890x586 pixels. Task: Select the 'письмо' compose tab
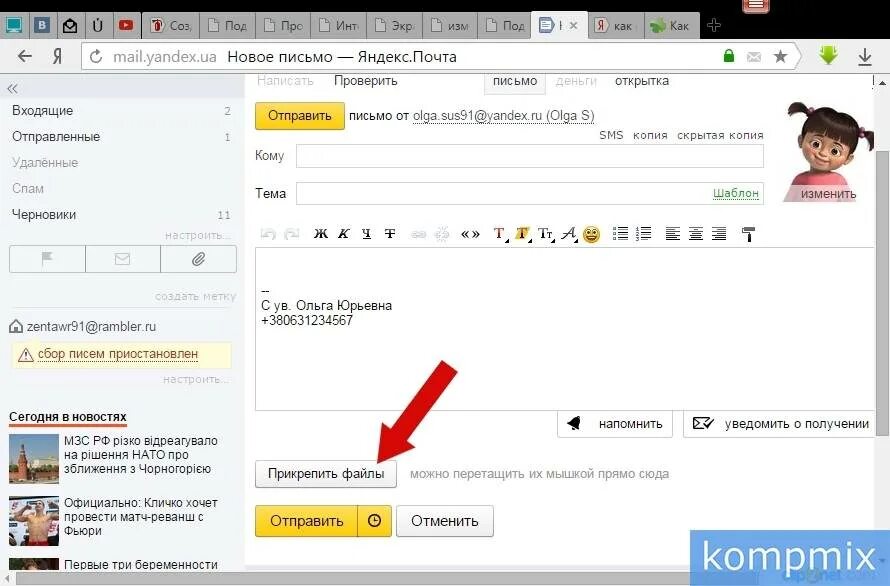515,81
